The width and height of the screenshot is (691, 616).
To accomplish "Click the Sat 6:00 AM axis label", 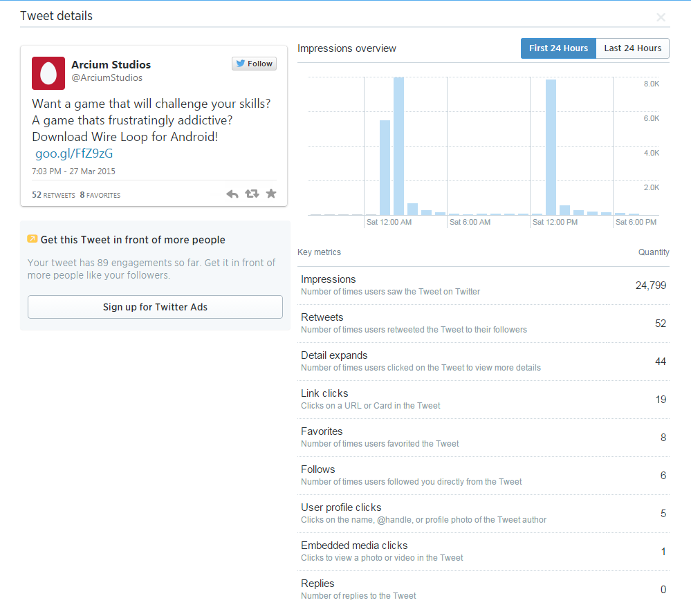I will [470, 222].
